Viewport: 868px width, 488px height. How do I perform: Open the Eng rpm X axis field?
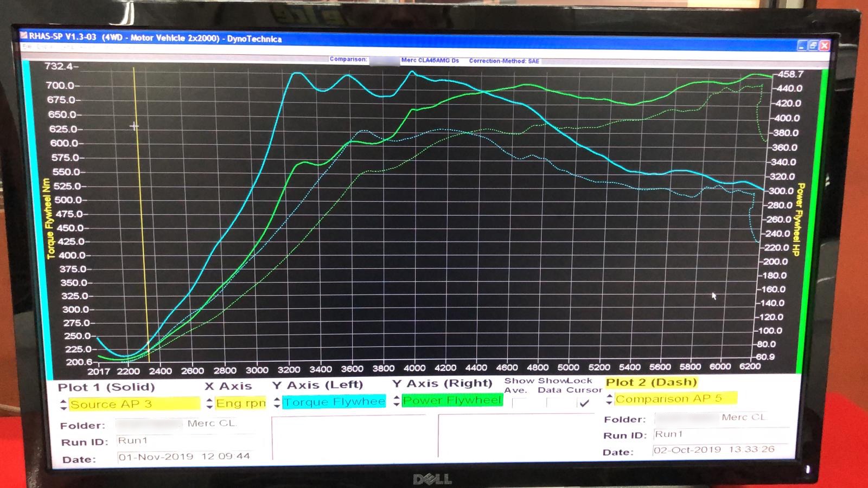point(240,403)
